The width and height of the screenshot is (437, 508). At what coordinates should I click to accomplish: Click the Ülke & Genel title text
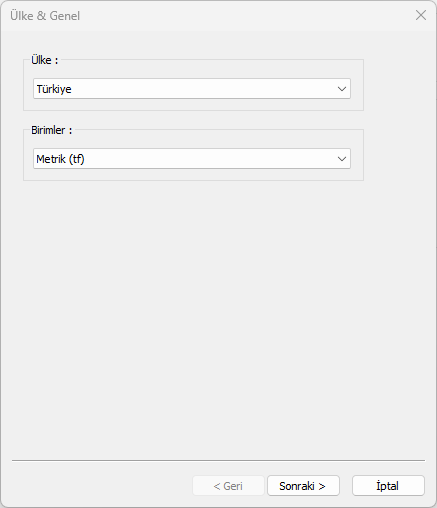point(45,16)
